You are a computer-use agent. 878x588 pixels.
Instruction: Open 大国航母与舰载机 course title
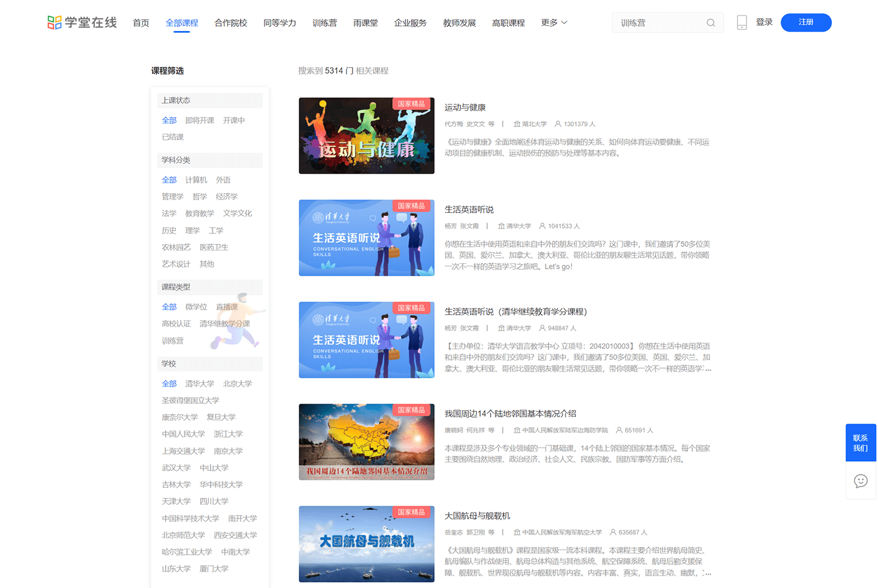coord(477,516)
